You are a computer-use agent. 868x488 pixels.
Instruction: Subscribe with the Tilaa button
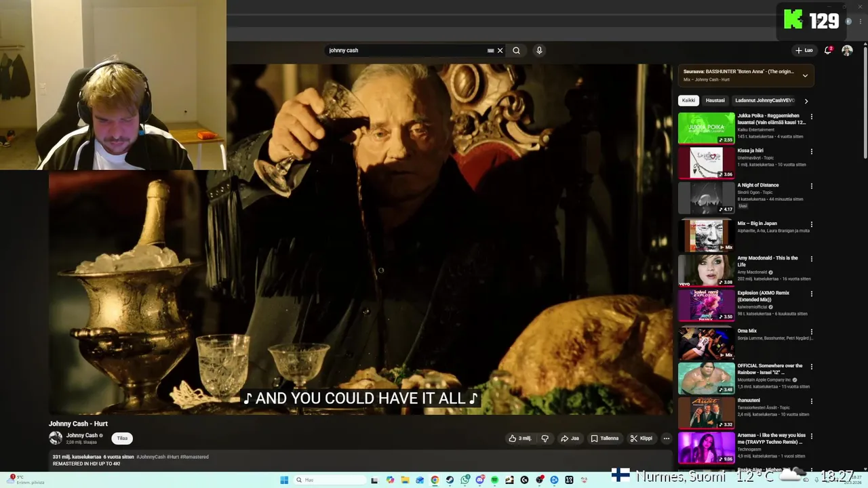tap(122, 439)
